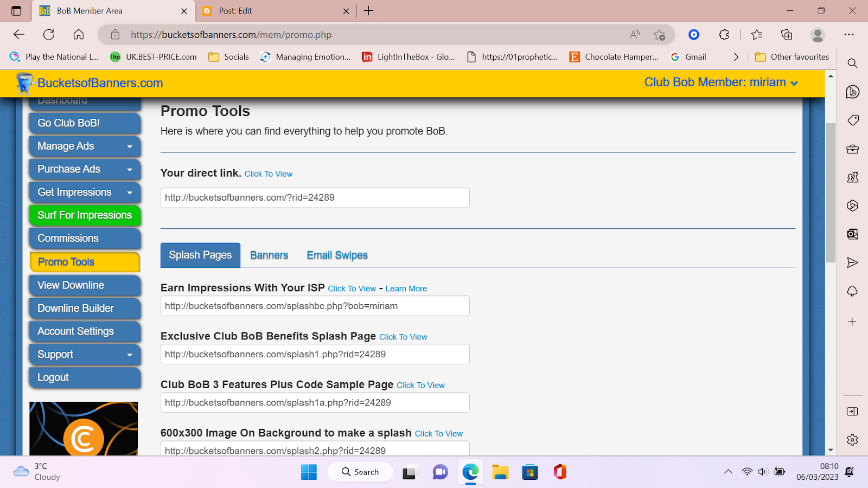Viewport: 868px width, 488px height.
Task: Select the direct link URL field
Action: pyautogui.click(x=315, y=197)
